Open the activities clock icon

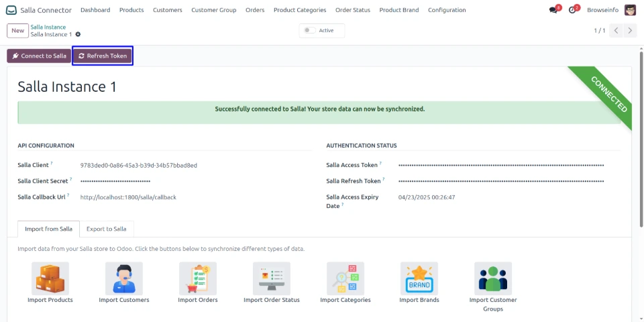coord(572,10)
